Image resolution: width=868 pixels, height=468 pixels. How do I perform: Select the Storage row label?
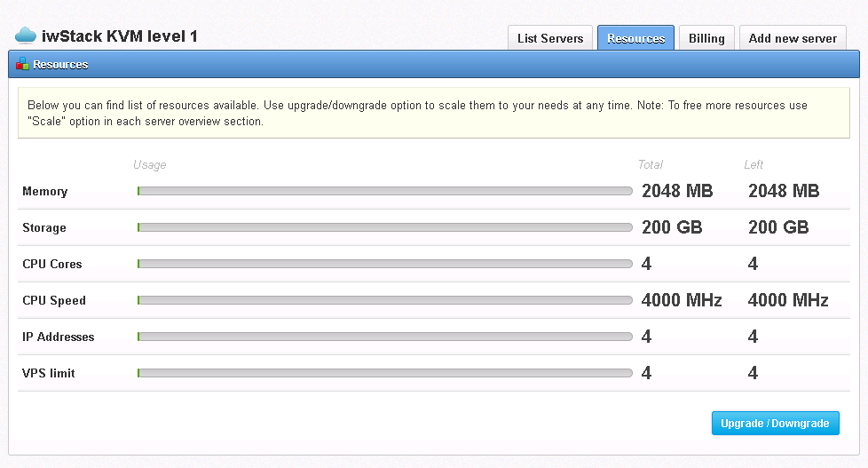[44, 227]
